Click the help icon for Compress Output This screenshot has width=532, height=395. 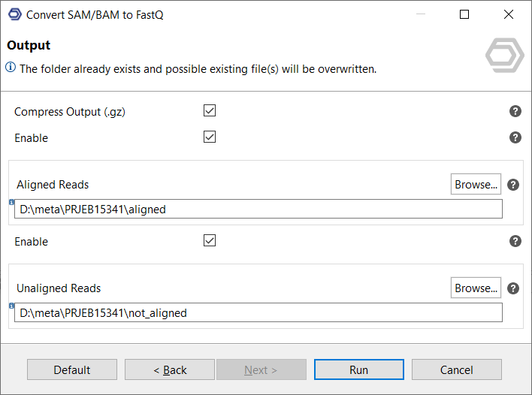click(515, 111)
